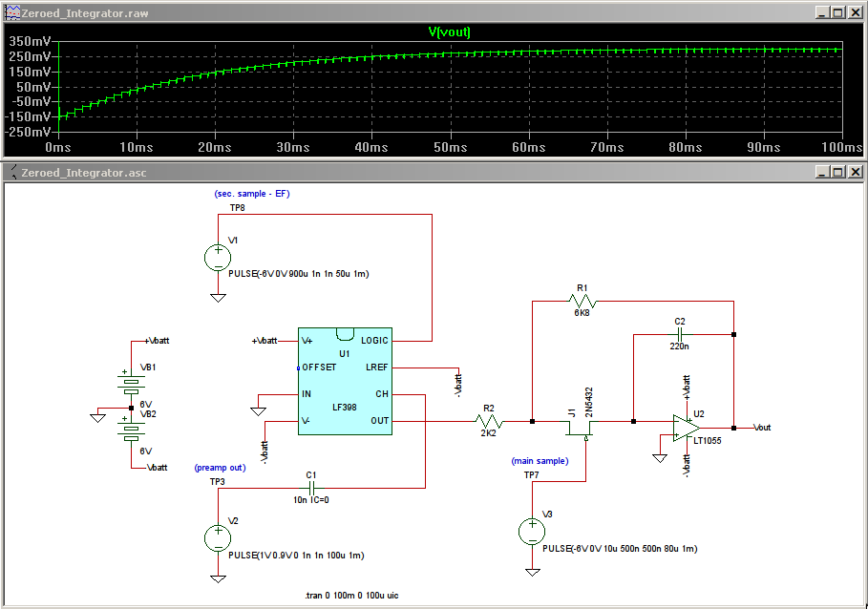Select the R1 6K8 feedback resistor
868x609 pixels.
(583, 302)
